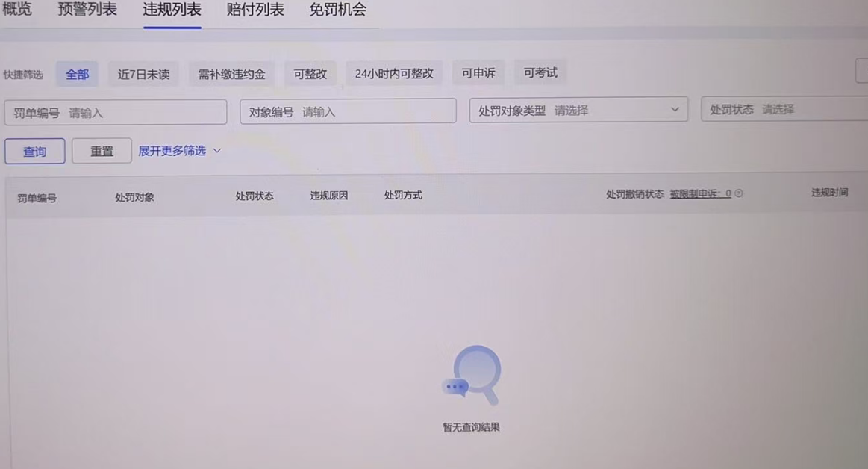This screenshot has width=868, height=469.
Task: Toggle the 可申诉 quick filter
Action: [478, 73]
